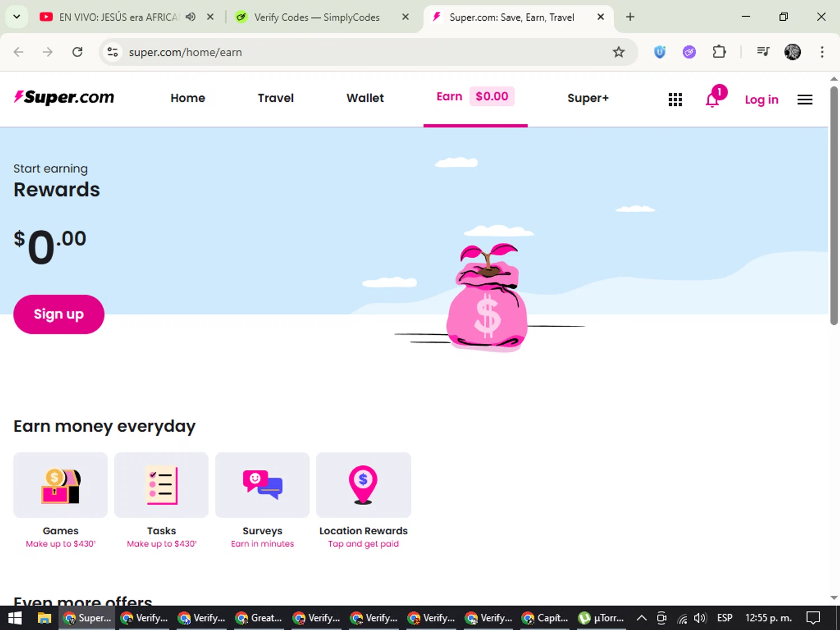Open the purple round extension icon

689,52
